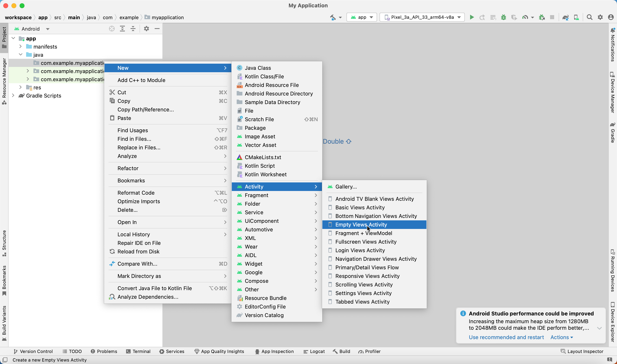Sync Project with Gradle Files elephant icon
Viewport: 617px width, 364px height.
coord(566,17)
